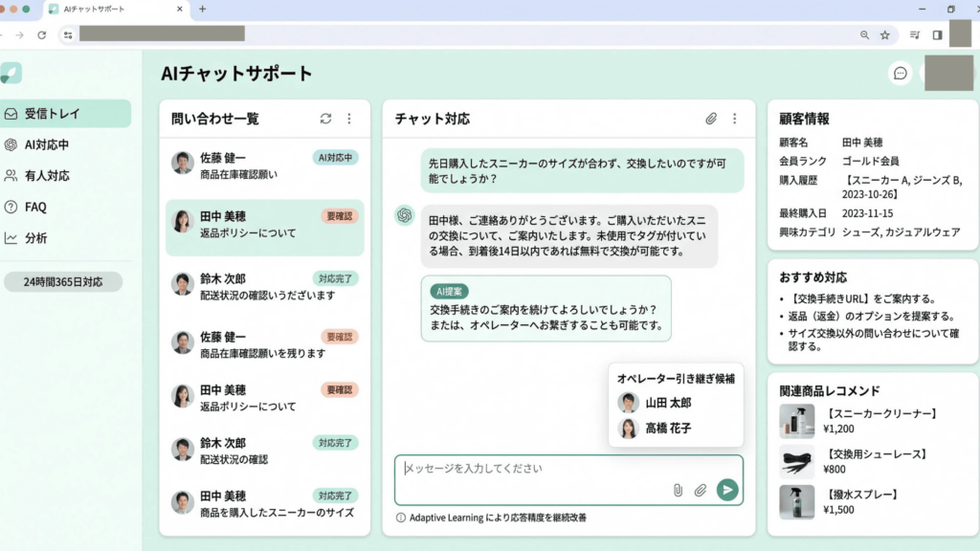
Task: Click the info icon beside Adaptive Learning
Action: pos(401,518)
